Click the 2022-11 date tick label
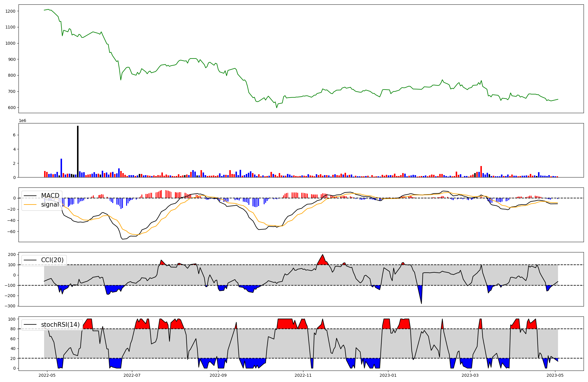Screen dimensions: 588x382 [303, 375]
